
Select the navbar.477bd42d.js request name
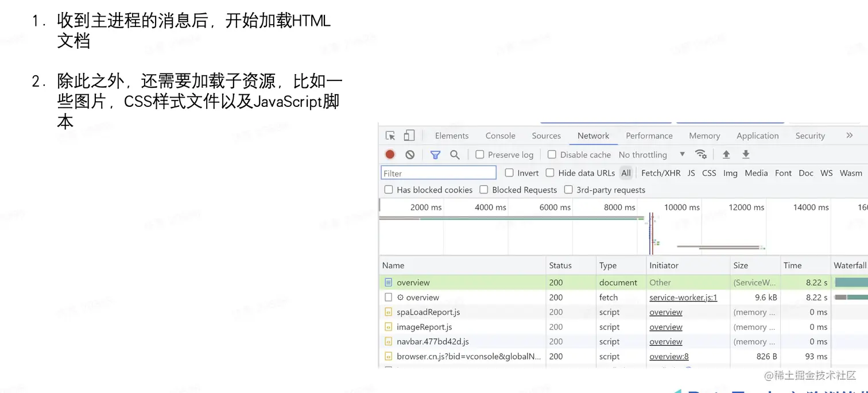pos(433,341)
